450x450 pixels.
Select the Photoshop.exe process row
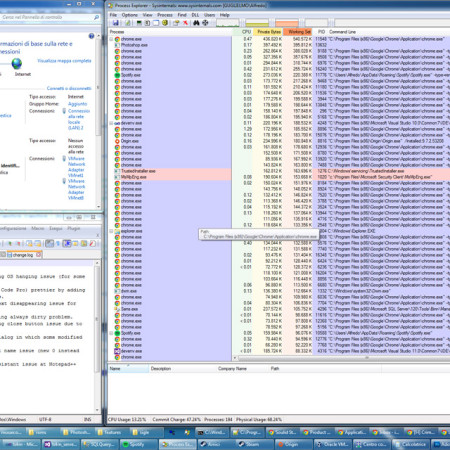[279, 45]
